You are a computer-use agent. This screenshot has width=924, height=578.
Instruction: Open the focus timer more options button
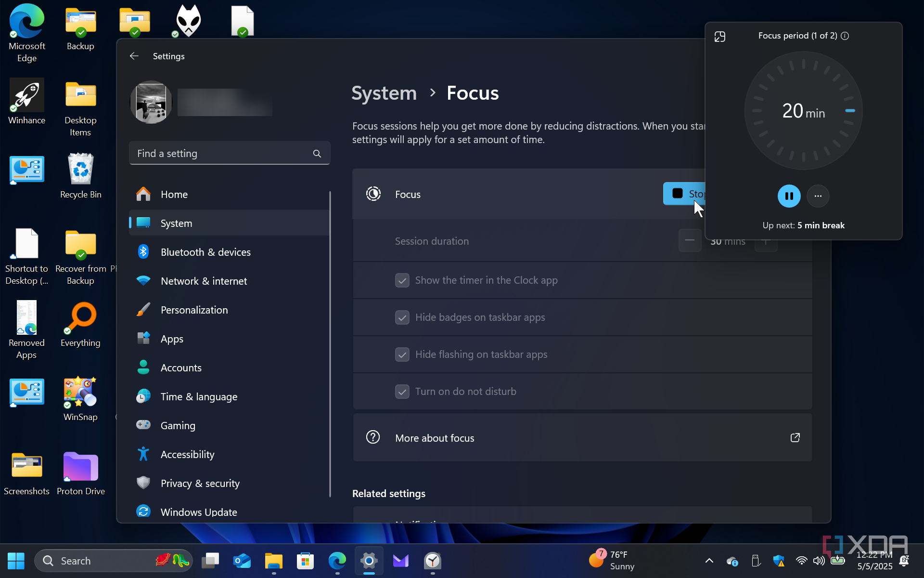(818, 196)
